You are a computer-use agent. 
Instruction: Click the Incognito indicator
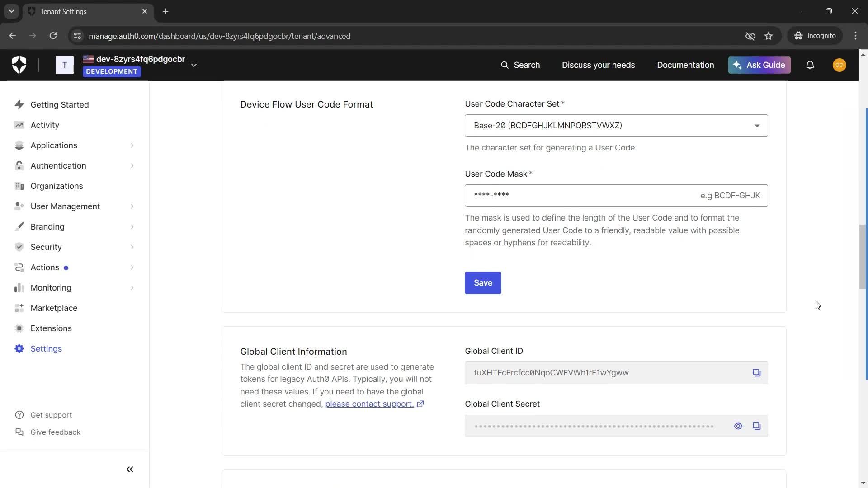(815, 36)
